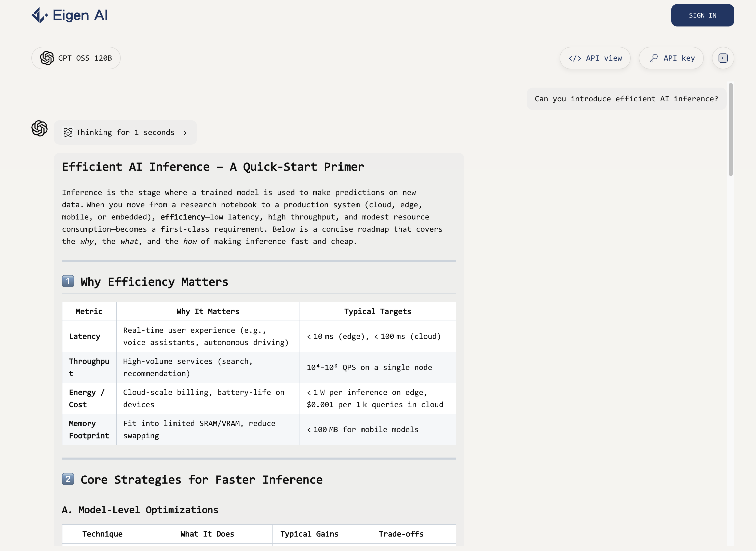756x551 pixels.
Task: Click the assistant avatar beside the response
Action: coord(39,128)
